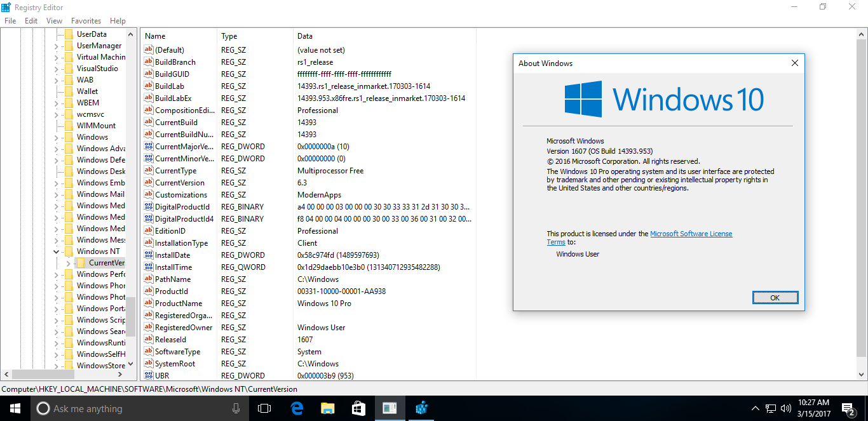Select the Customizations value name
The image size is (868, 421).
(181, 195)
